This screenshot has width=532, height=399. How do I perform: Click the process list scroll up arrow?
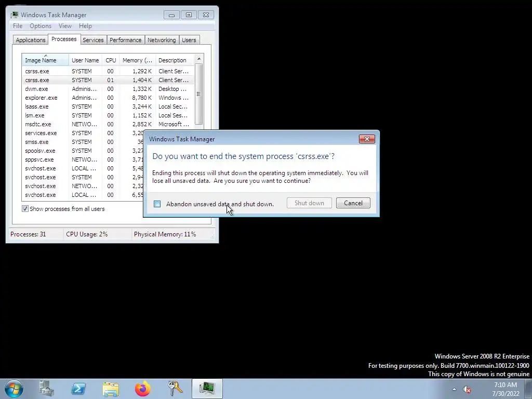(199, 59)
